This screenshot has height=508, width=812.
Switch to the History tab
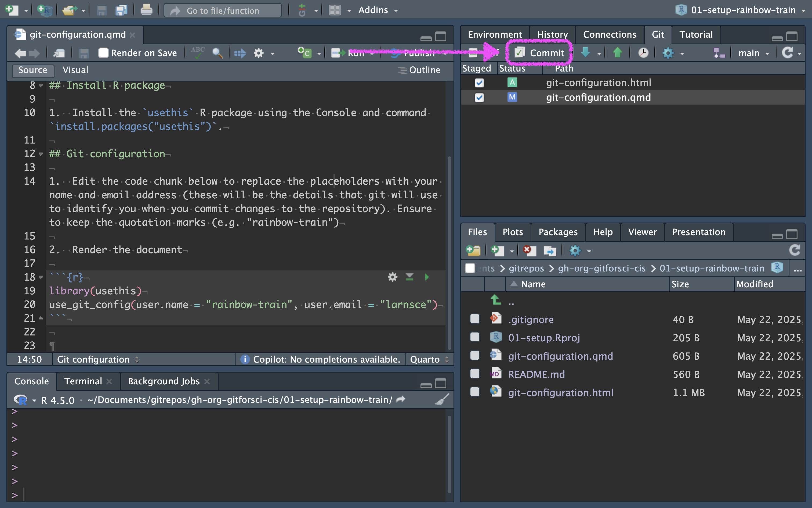pos(552,34)
